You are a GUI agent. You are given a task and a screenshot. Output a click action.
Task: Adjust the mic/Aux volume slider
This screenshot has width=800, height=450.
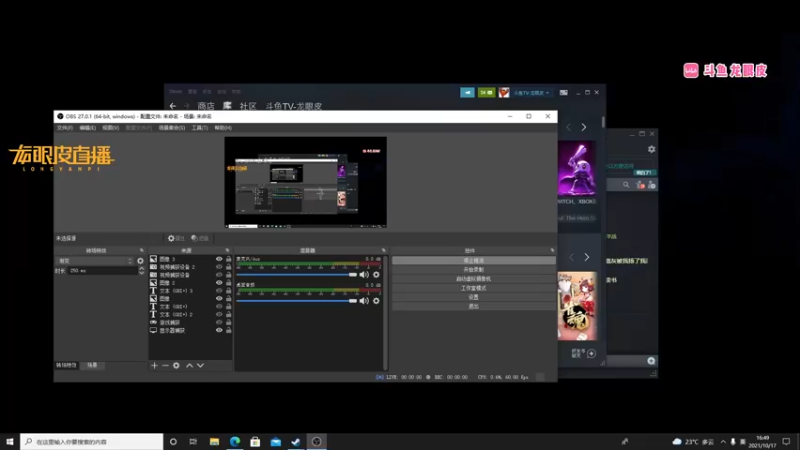296,274
